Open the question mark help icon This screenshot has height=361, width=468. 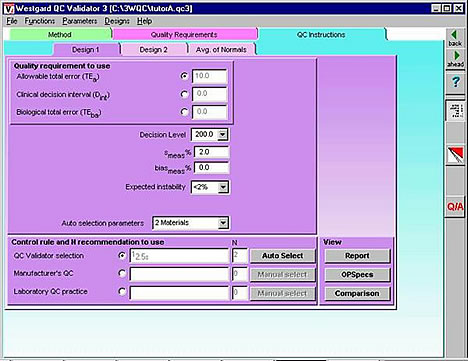455,82
